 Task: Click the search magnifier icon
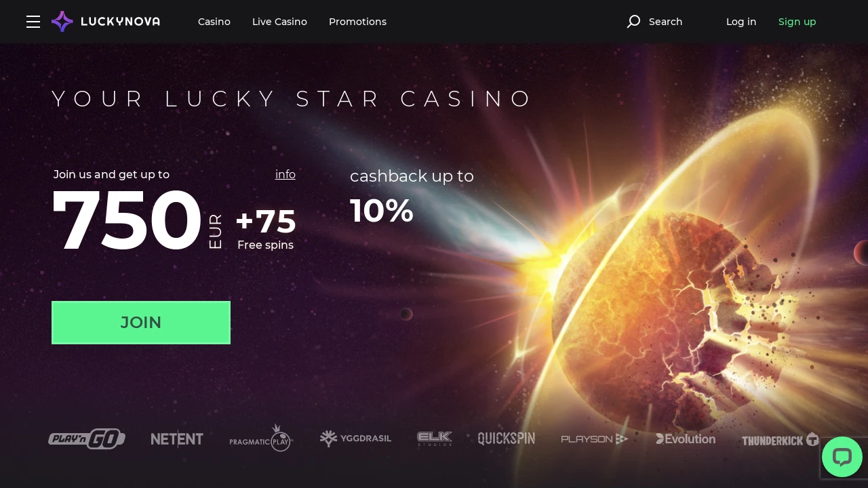pos(633,22)
